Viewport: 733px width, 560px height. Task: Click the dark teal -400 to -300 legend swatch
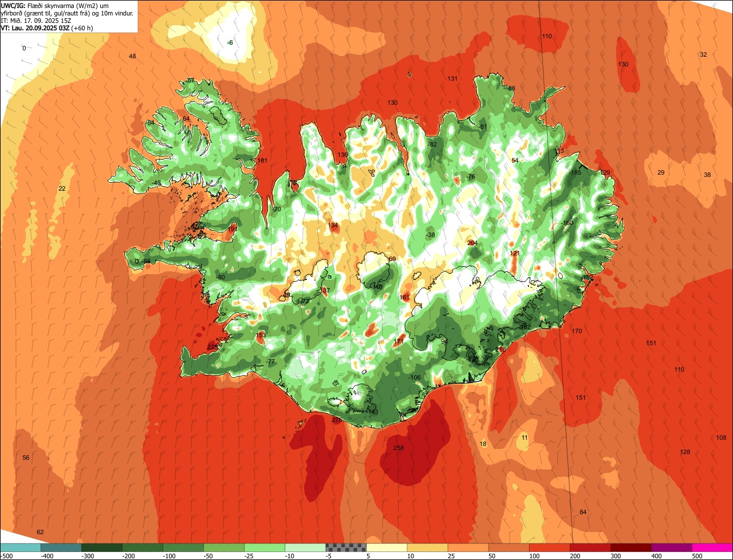(x=61, y=547)
